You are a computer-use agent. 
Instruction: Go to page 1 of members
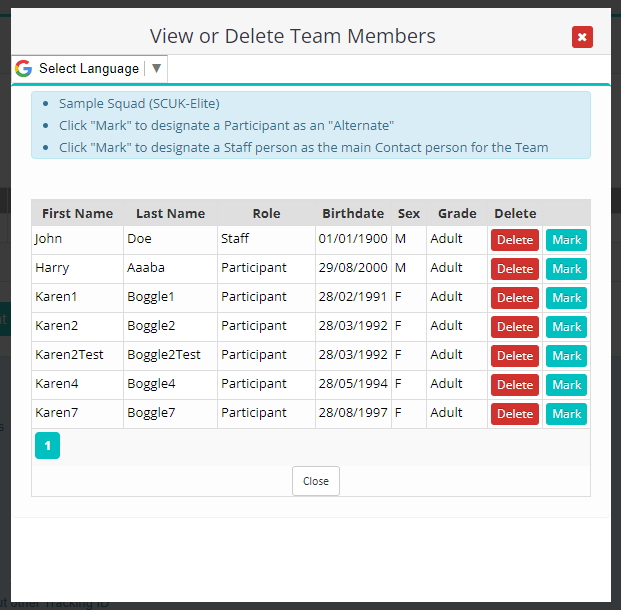[x=47, y=446]
